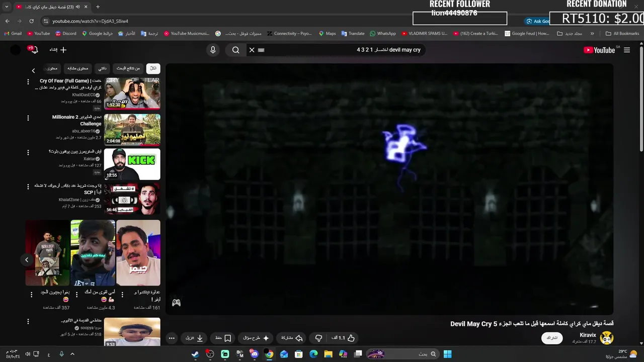Open the SCP video thumbnail

pos(132,199)
